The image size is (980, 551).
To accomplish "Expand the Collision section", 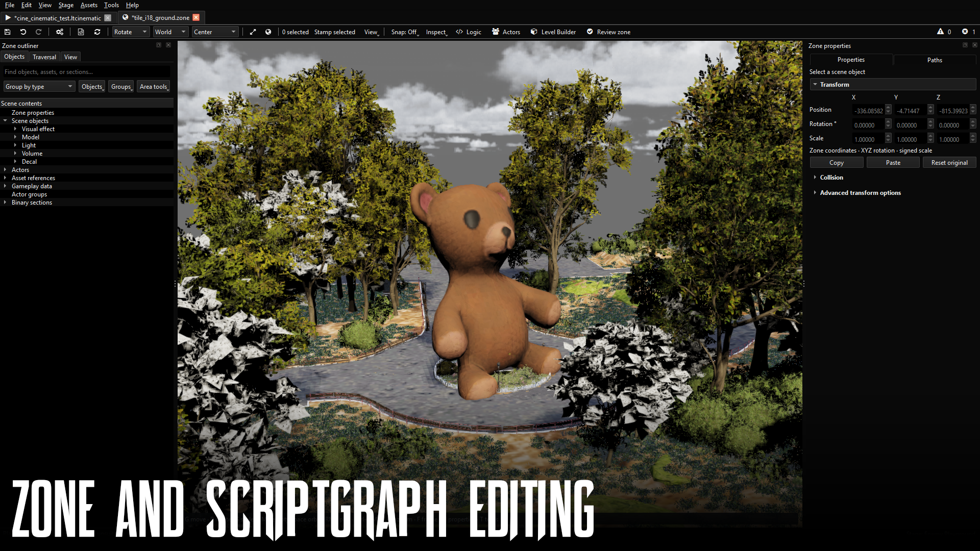I will (x=815, y=177).
